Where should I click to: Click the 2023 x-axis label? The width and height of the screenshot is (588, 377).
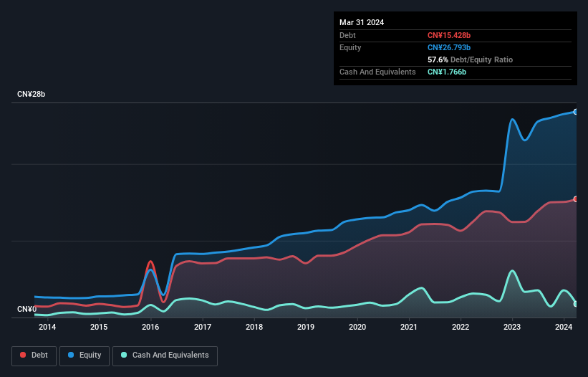(512, 327)
